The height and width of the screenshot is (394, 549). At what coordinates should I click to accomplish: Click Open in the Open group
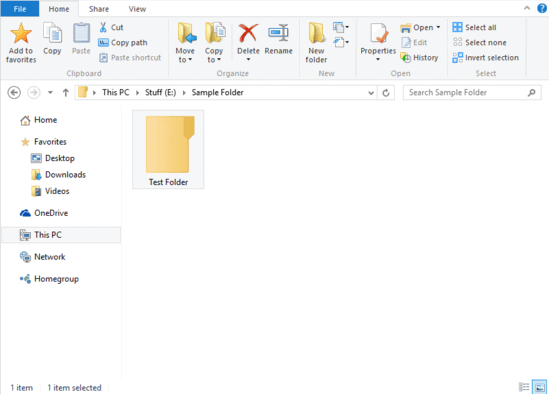click(417, 27)
